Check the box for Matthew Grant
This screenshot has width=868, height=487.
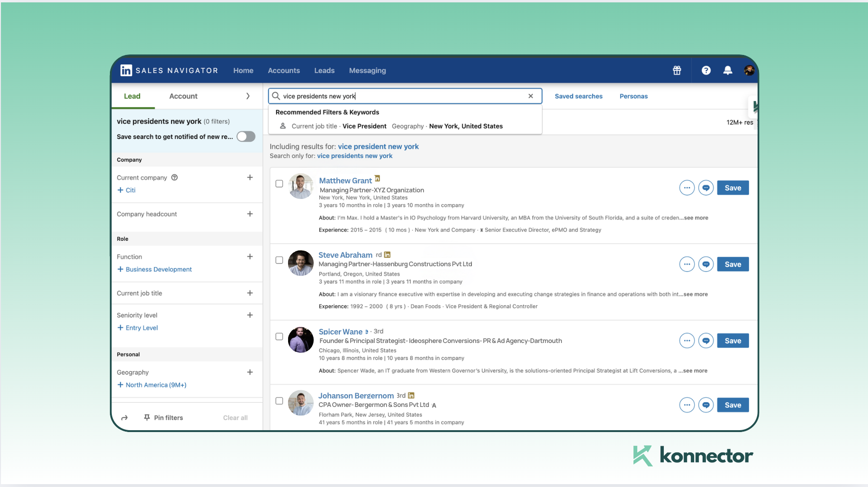click(x=280, y=184)
